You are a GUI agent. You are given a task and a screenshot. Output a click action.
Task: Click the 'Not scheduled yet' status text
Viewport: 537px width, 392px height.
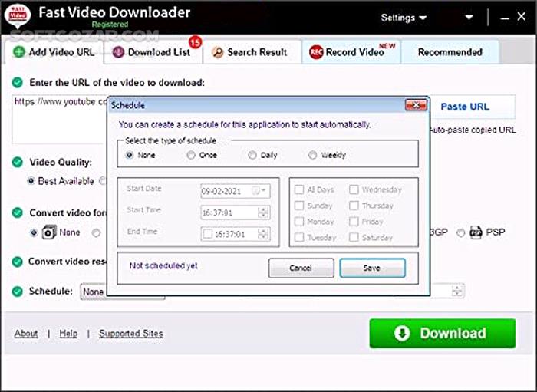pos(163,265)
